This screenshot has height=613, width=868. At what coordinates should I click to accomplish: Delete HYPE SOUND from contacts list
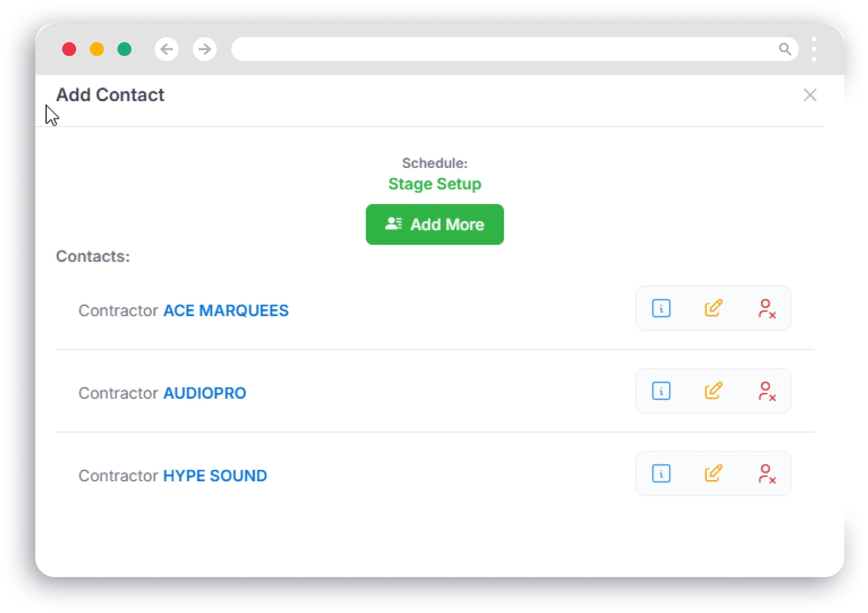click(x=766, y=474)
